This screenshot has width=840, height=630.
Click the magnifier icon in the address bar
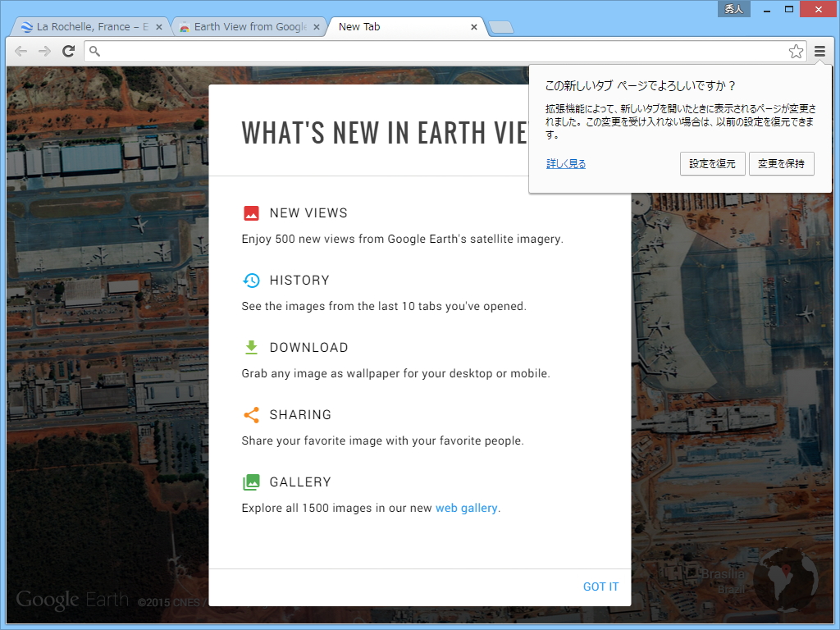[x=94, y=51]
